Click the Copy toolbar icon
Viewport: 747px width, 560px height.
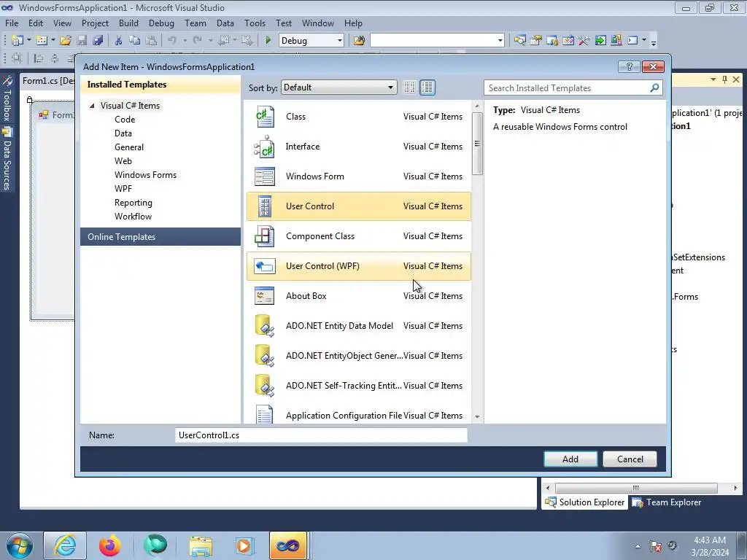[x=135, y=41]
